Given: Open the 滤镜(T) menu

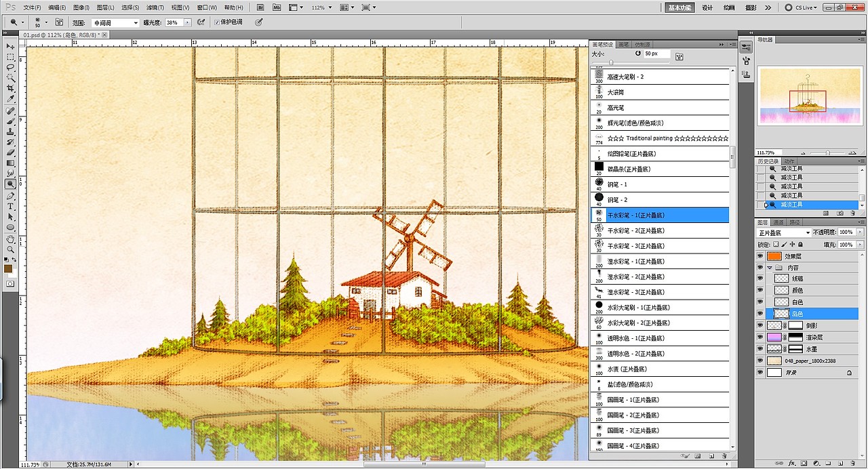Looking at the screenshot, I should (155, 7).
